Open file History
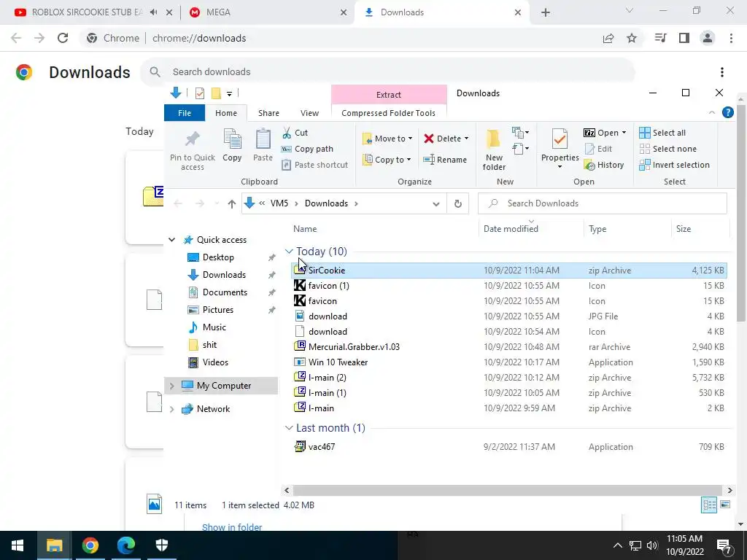747x560 pixels. point(604,166)
